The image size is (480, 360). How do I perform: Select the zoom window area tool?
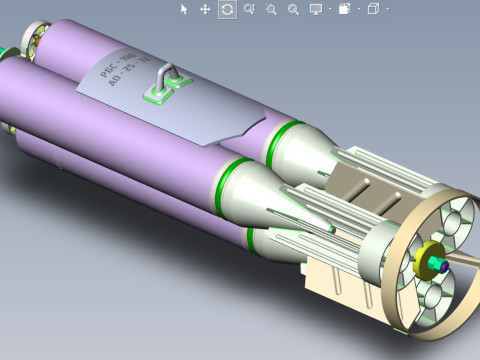271,9
